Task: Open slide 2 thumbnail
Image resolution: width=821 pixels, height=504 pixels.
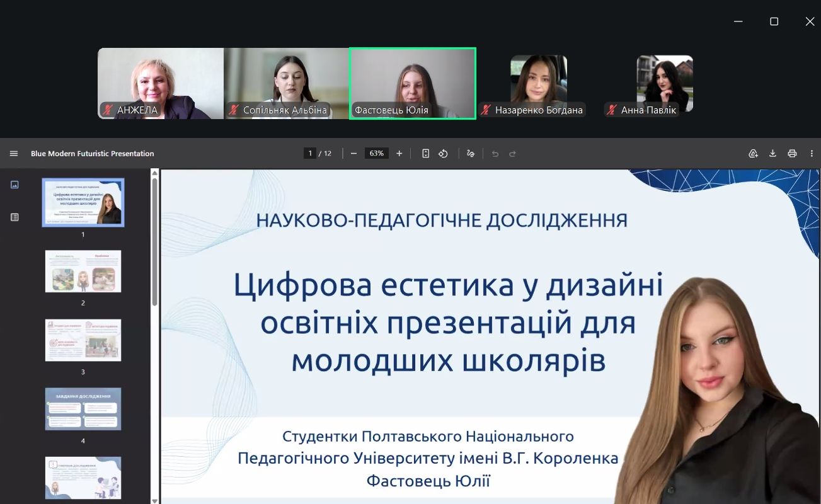Action: click(x=83, y=272)
